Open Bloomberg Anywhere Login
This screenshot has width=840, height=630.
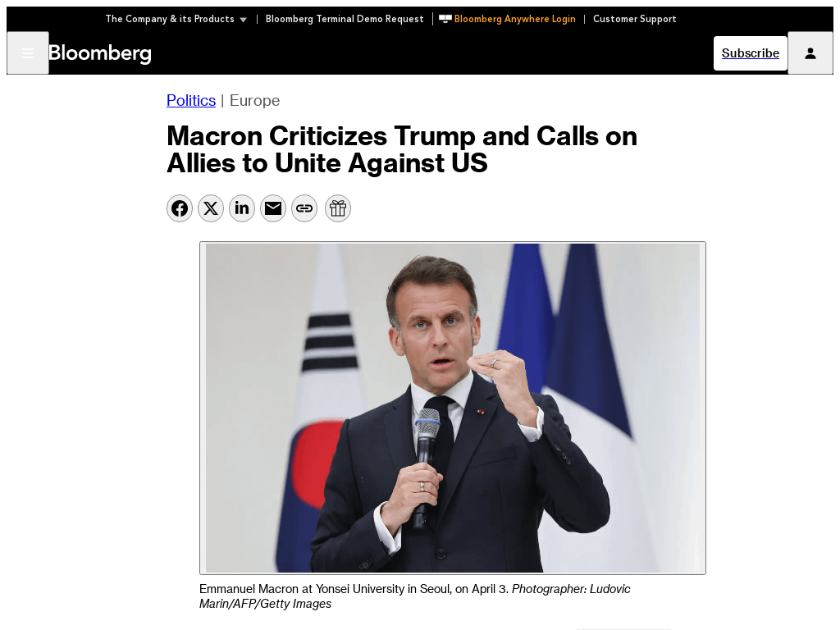coord(514,19)
